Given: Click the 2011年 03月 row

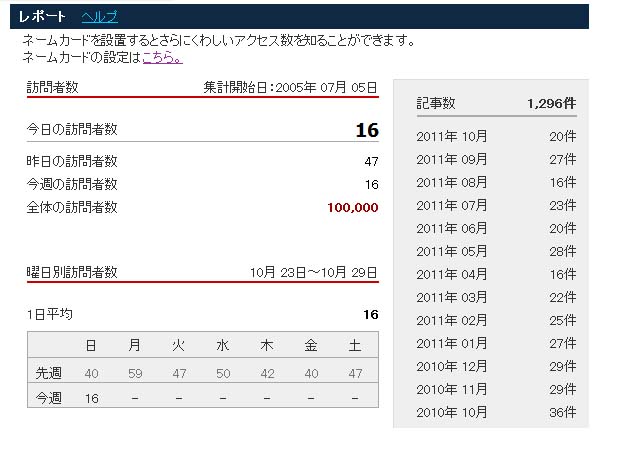Looking at the screenshot, I should [496, 297].
